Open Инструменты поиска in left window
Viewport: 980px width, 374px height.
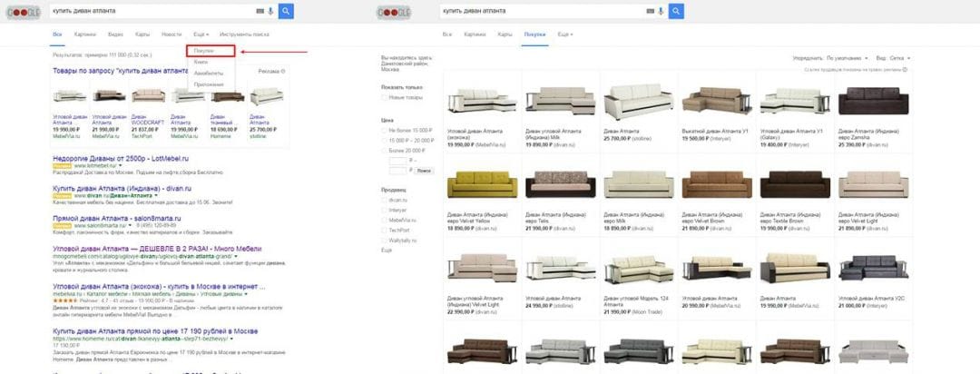pos(244,34)
